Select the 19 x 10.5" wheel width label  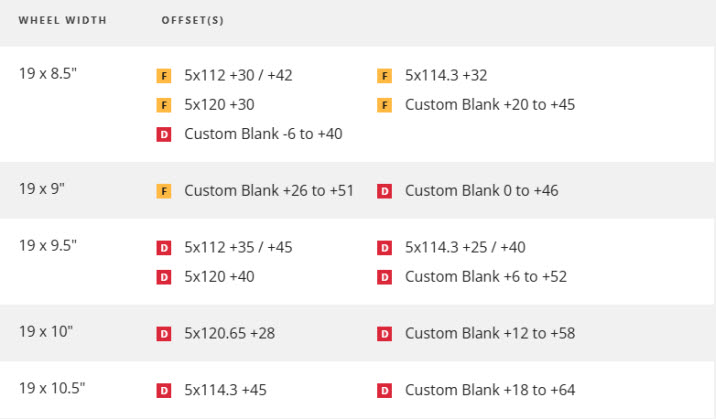(52, 388)
